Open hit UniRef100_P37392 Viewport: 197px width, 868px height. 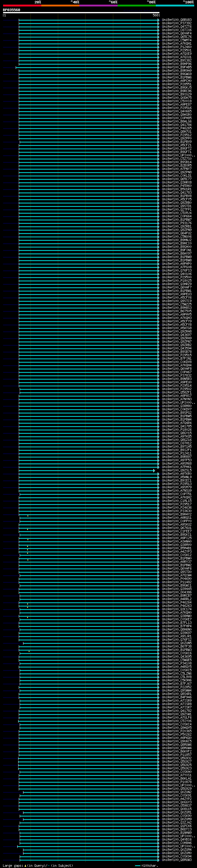pos(176,23)
